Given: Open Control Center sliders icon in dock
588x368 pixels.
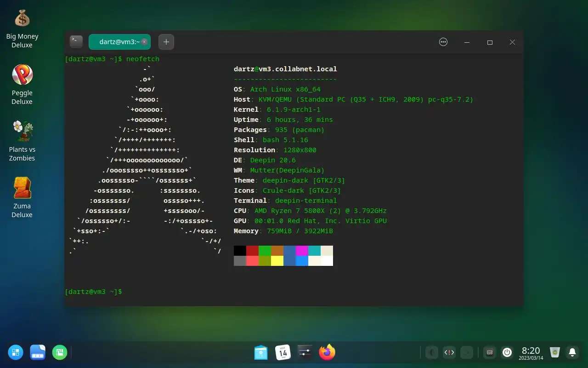Looking at the screenshot, I should (305, 353).
